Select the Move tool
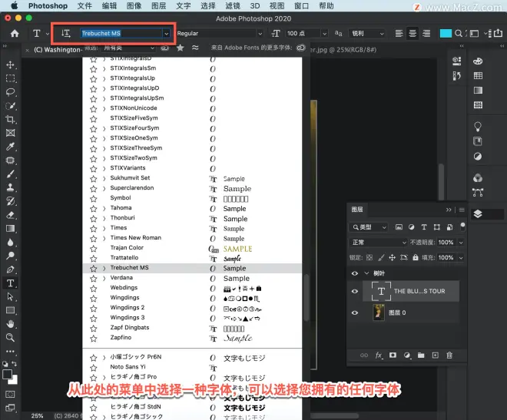The height and width of the screenshot is (420, 507). 10,64
